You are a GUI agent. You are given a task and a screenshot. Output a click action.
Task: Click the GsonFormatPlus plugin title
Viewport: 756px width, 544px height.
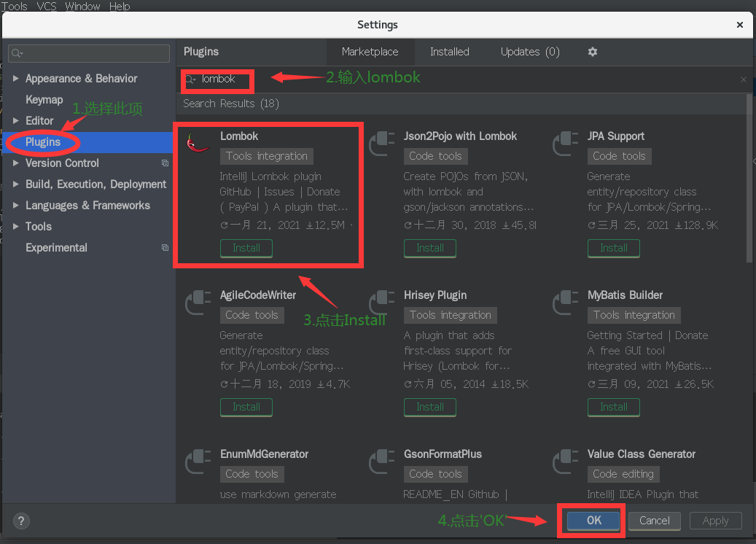point(443,454)
